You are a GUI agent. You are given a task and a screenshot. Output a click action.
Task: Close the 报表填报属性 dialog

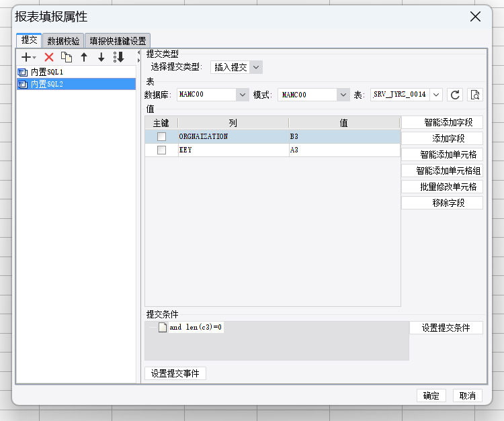pos(475,16)
